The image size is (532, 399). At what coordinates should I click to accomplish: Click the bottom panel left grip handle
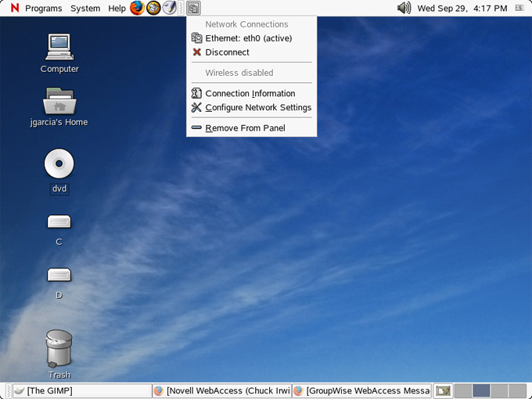pos(9,391)
